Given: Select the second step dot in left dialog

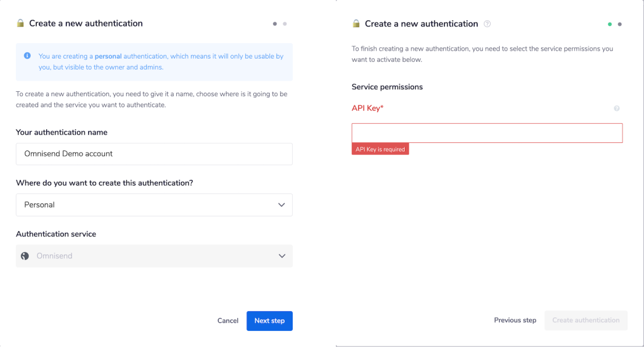Looking at the screenshot, I should pyautogui.click(x=285, y=24).
